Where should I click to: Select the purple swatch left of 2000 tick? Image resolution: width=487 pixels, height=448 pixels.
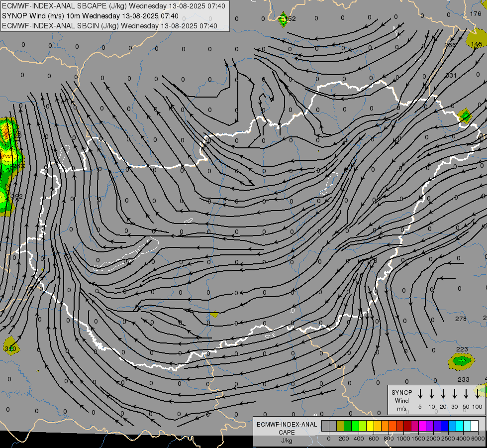point(429,426)
